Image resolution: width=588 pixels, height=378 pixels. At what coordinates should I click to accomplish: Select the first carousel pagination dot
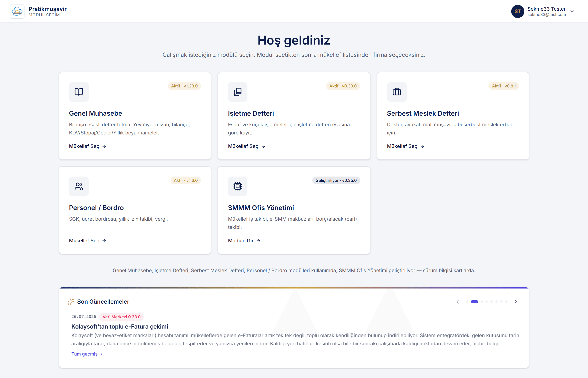point(467,302)
